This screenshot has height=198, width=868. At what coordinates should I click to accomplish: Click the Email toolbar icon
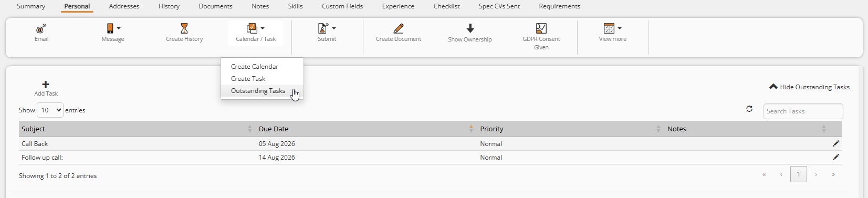(41, 28)
